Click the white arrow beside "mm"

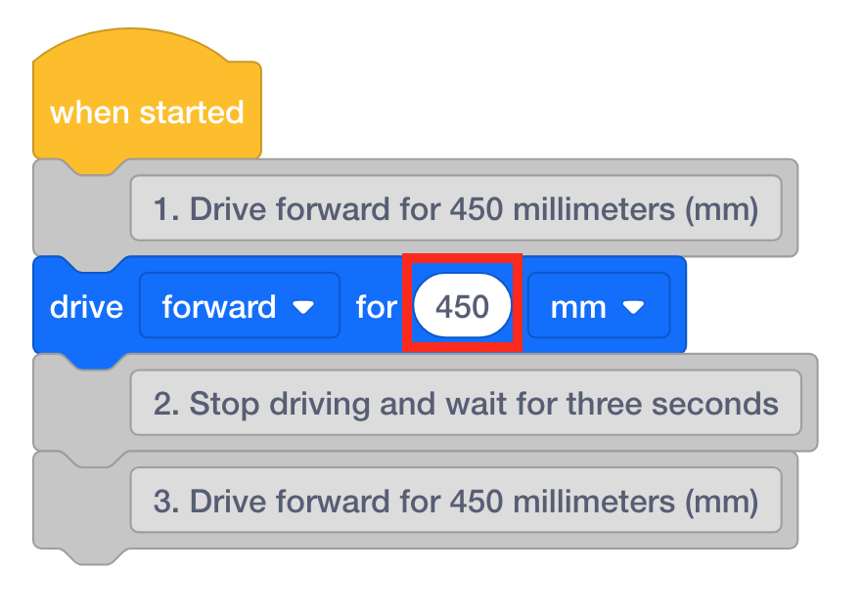(633, 307)
